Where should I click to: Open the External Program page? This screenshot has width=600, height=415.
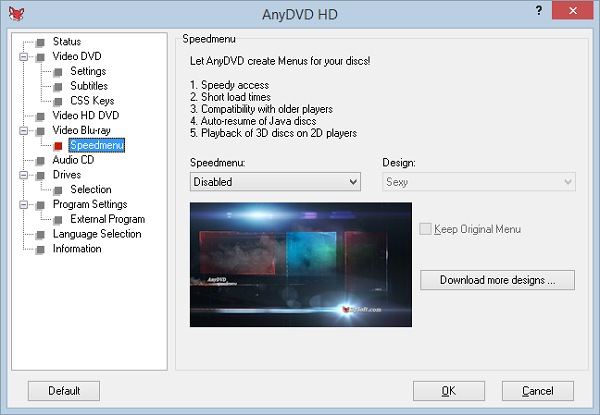(x=108, y=219)
